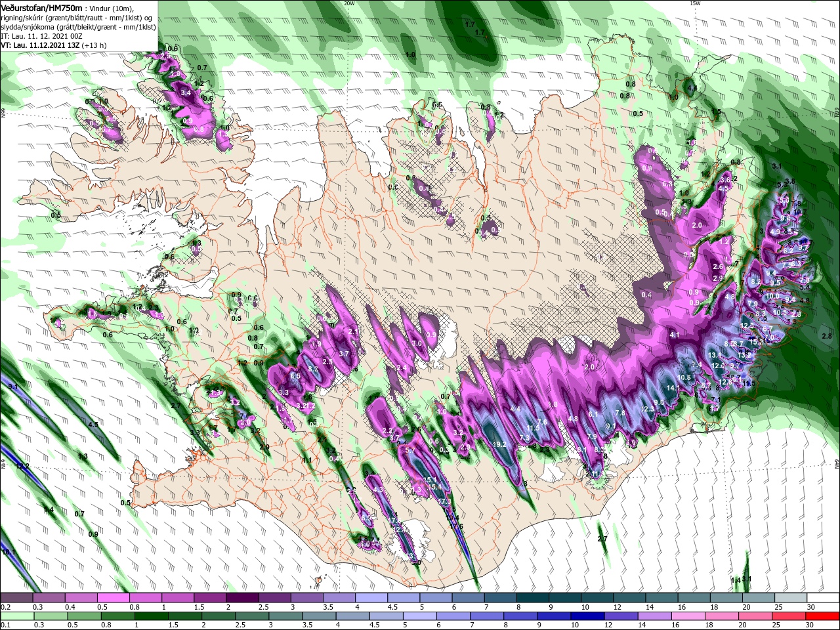
Task: Select the 12.3 precipitation value
Action: (x=648, y=409)
